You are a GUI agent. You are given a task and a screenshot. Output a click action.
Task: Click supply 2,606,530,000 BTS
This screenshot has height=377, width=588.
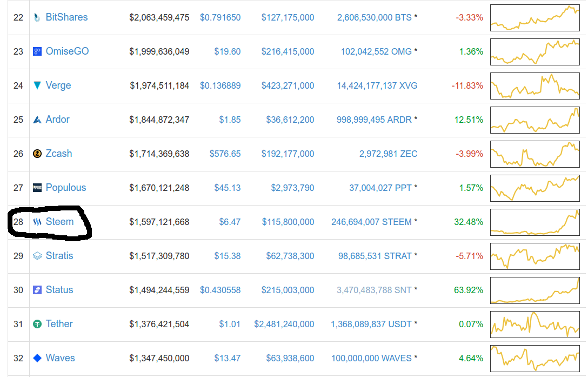[x=374, y=18]
